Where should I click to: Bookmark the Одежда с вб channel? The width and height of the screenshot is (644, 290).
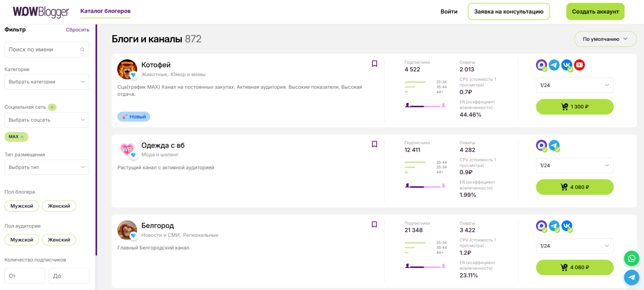(x=374, y=144)
